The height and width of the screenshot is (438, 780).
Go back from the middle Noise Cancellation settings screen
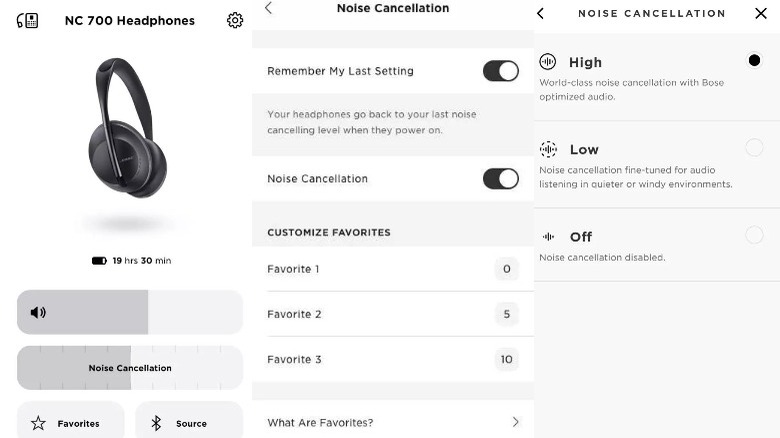pyautogui.click(x=268, y=8)
